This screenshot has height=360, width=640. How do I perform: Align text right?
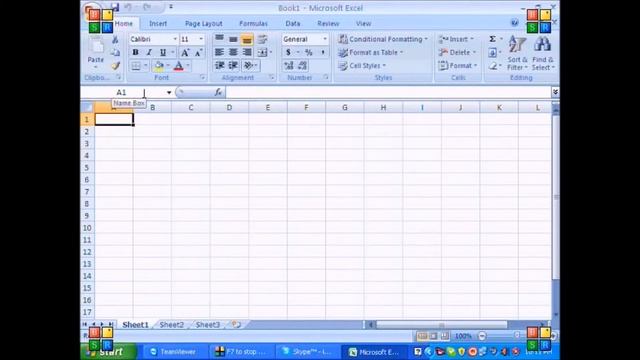pyautogui.click(x=247, y=52)
